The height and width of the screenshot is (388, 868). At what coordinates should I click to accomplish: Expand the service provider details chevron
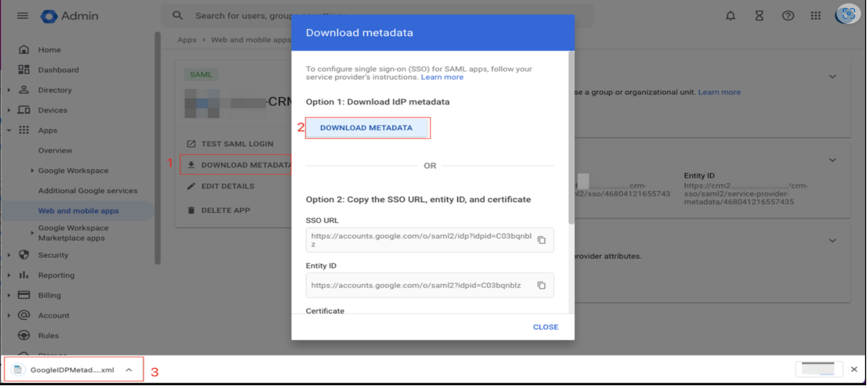[832, 160]
